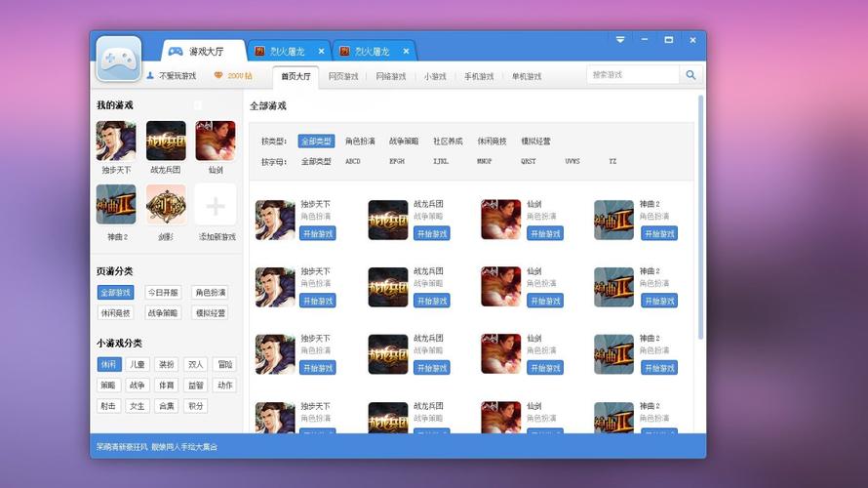
Task: Select 休闲 under 小游戏分类
Action: (108, 364)
